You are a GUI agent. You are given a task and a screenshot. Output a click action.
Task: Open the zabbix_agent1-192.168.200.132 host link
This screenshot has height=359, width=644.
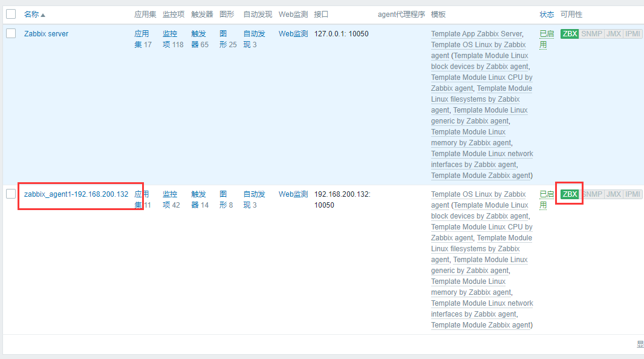coord(76,194)
